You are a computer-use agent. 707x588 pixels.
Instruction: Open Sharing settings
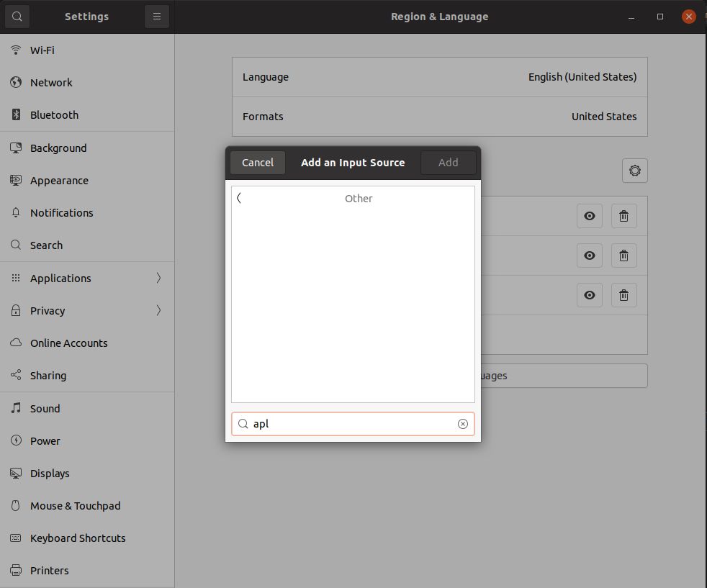click(x=87, y=376)
